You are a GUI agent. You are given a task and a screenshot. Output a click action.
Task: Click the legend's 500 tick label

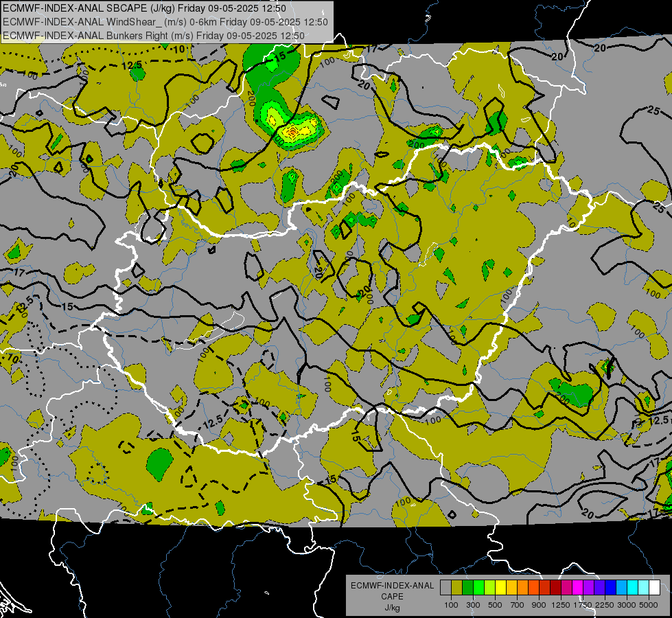(495, 605)
